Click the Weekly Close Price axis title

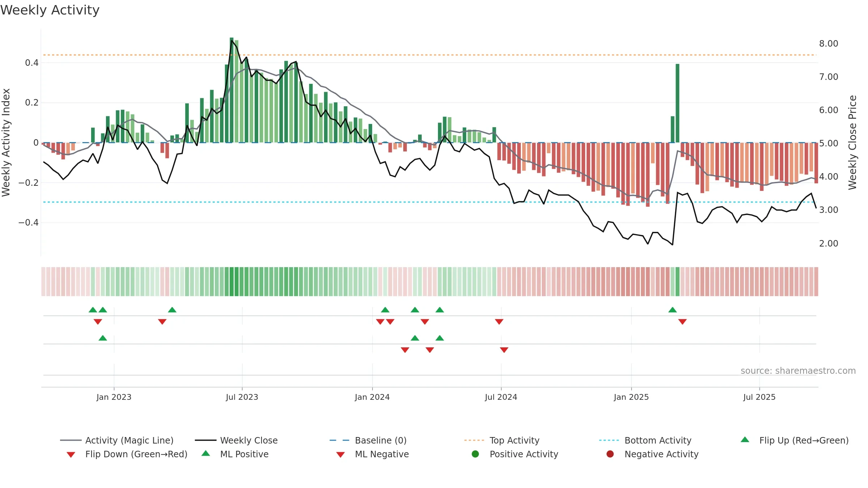click(x=852, y=142)
